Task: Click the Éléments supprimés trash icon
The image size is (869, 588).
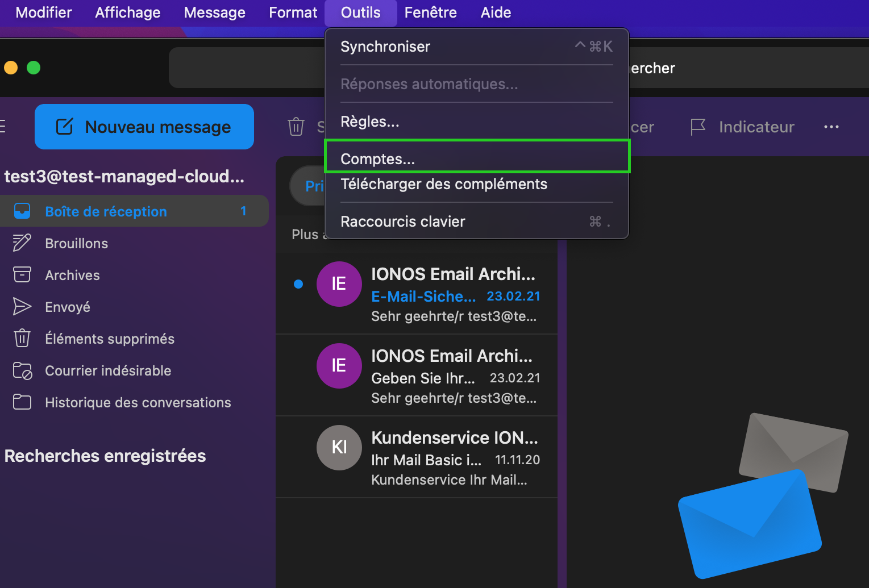Action: pyautogui.click(x=22, y=339)
